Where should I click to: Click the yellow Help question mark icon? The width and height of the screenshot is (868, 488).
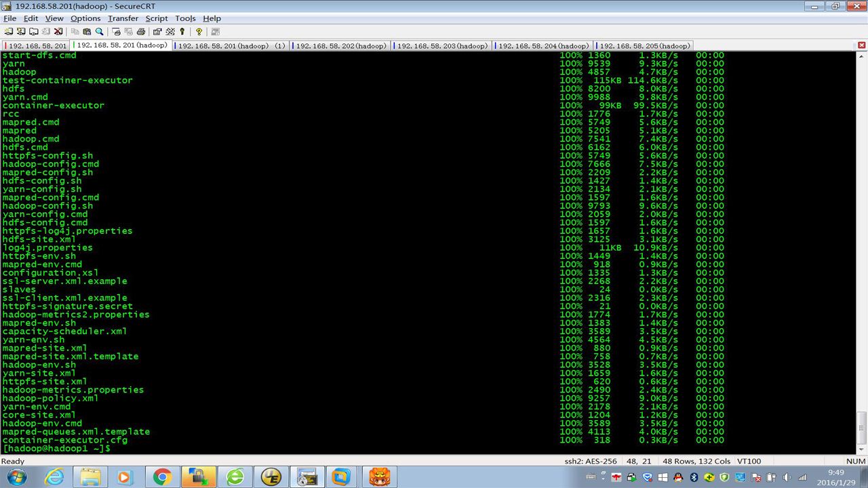tap(199, 31)
